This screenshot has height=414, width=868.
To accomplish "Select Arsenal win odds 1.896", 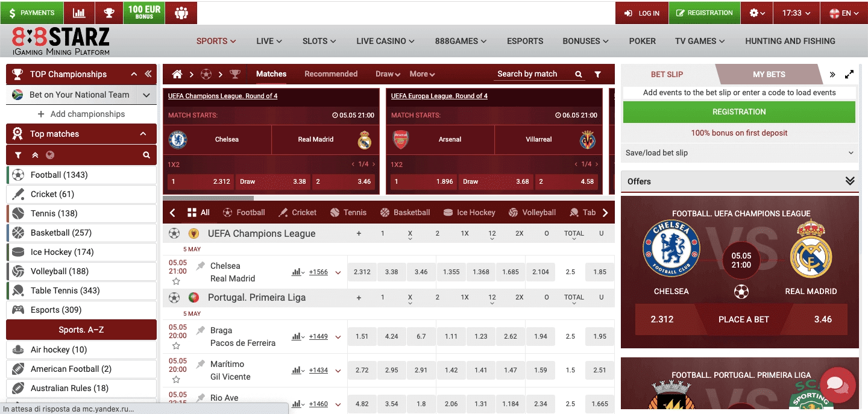I will tap(423, 181).
